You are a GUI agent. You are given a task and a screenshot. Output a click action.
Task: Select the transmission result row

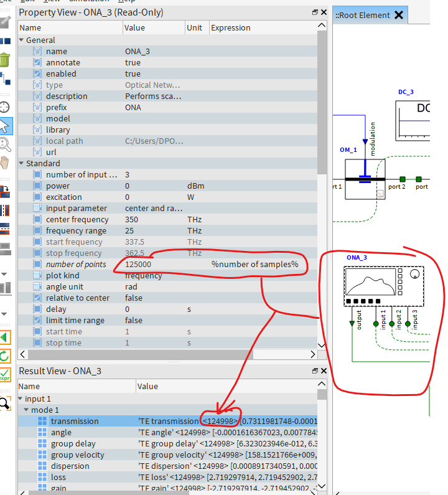tap(167, 421)
